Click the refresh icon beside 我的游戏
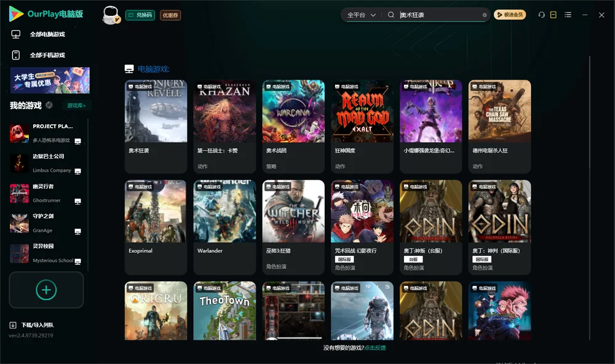The image size is (615, 364). [49, 105]
